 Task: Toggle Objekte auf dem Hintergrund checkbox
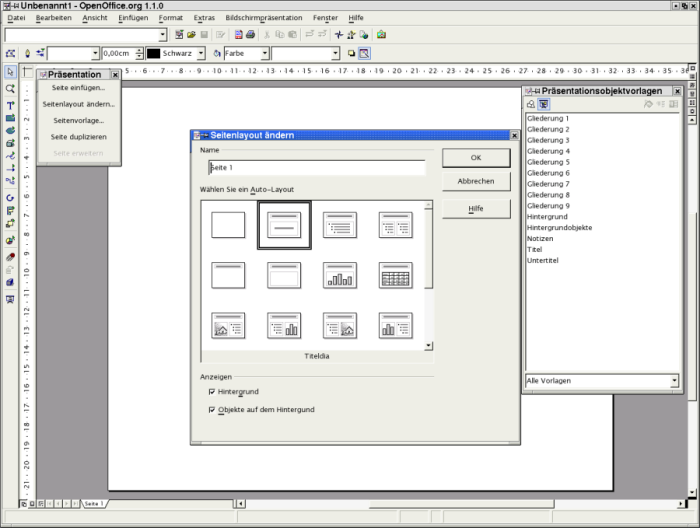212,410
